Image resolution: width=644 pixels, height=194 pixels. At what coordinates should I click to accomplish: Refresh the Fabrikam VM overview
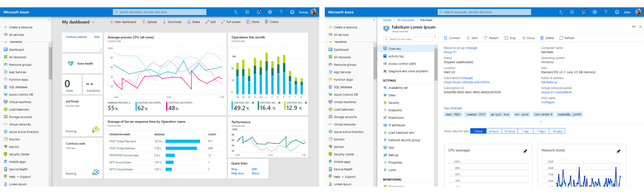567,38
